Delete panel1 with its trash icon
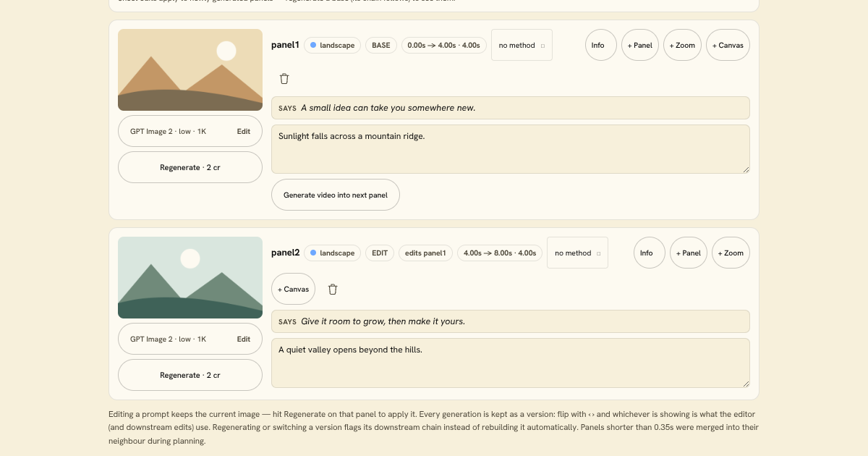Screen dimensions: 868x456 [284, 79]
